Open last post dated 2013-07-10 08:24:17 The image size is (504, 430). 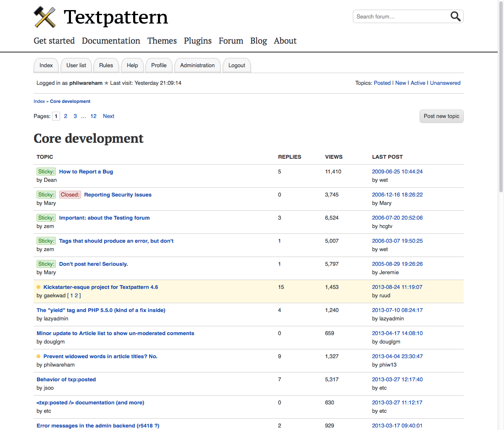point(397,310)
